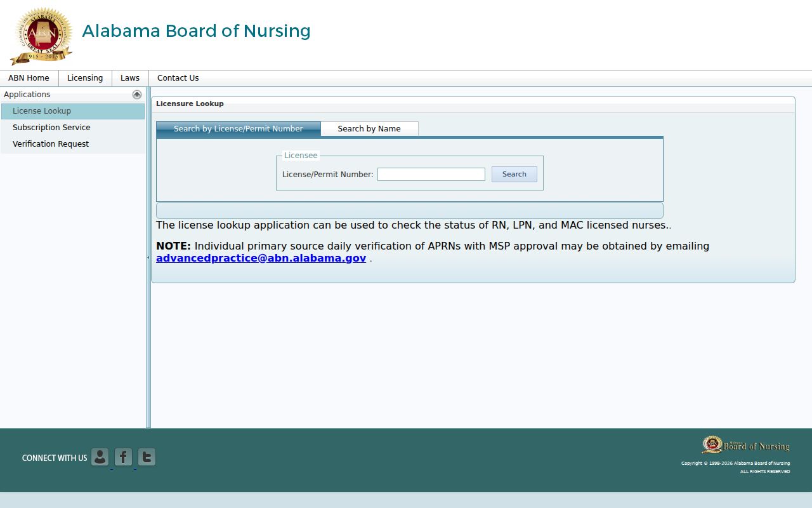Collapse the Applications panel using the arrow icon
This screenshot has height=508, width=812.
(137, 95)
